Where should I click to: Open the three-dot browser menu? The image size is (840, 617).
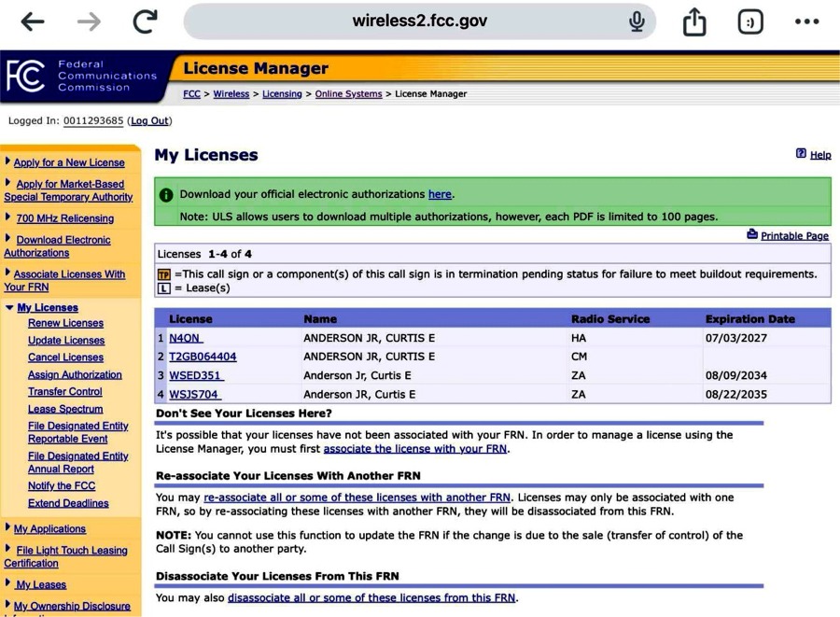806,21
